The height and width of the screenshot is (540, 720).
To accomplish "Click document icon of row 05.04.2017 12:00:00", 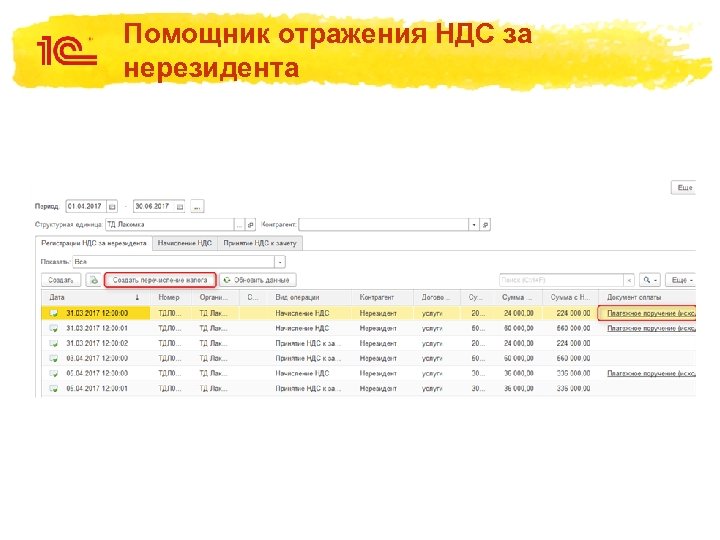I will tap(54, 373).
